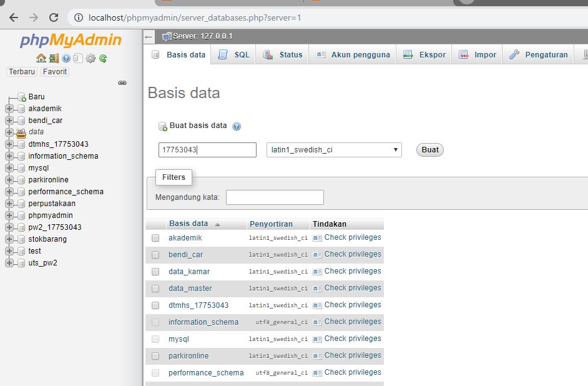Screen dimensions: 588x386
Task: Open the collation dropdown showing latin1_swedish_ci
Action: point(333,149)
